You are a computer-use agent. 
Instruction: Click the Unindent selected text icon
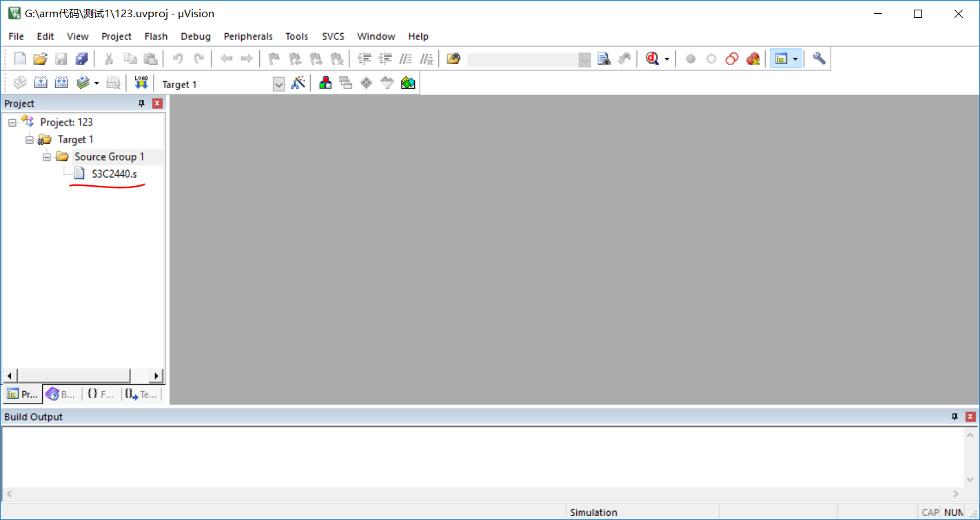tap(385, 59)
